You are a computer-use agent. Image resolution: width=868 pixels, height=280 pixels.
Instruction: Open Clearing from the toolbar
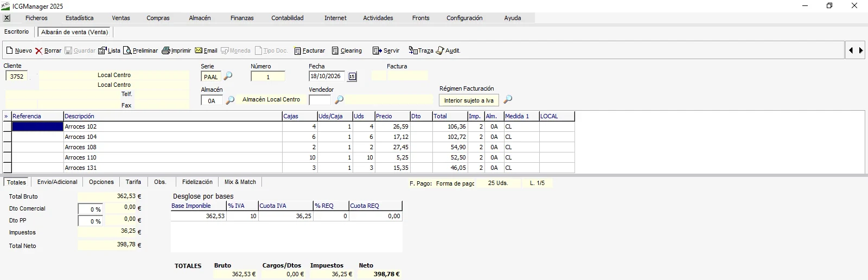(347, 50)
